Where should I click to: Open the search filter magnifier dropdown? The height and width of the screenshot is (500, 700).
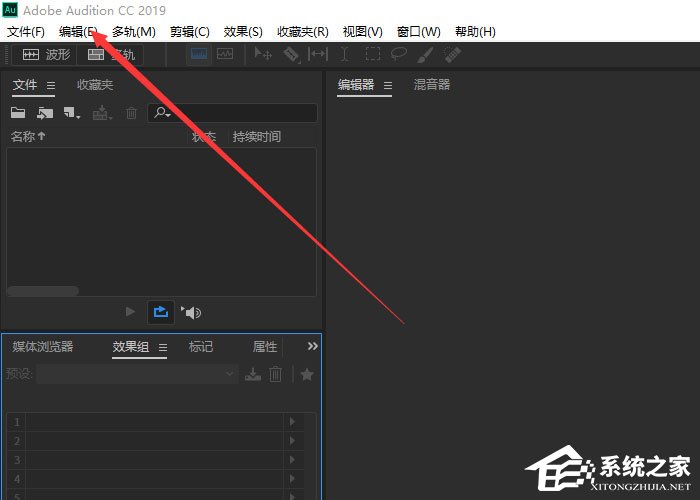click(162, 113)
